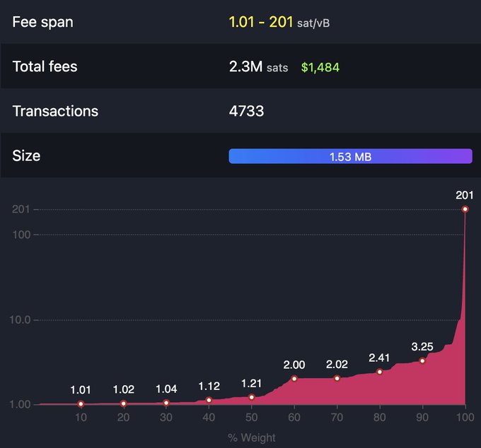Click the '20' x-axis tick label

(123, 418)
